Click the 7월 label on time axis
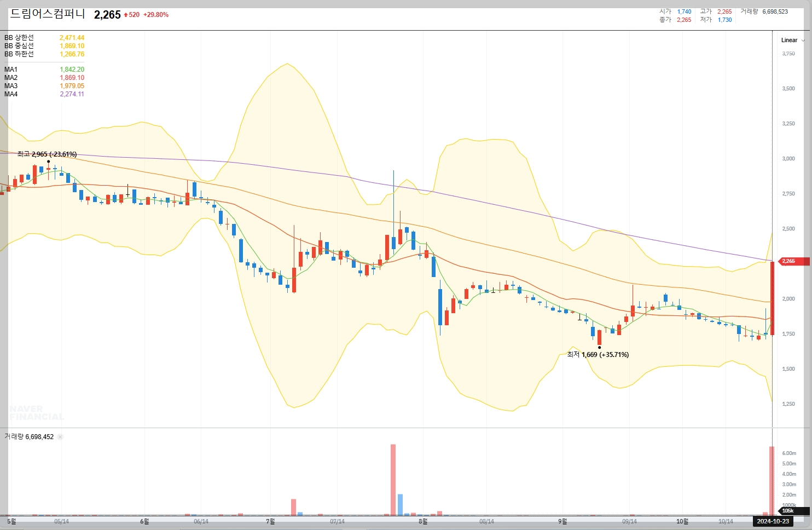The height and width of the screenshot is (530, 812). pos(270,521)
